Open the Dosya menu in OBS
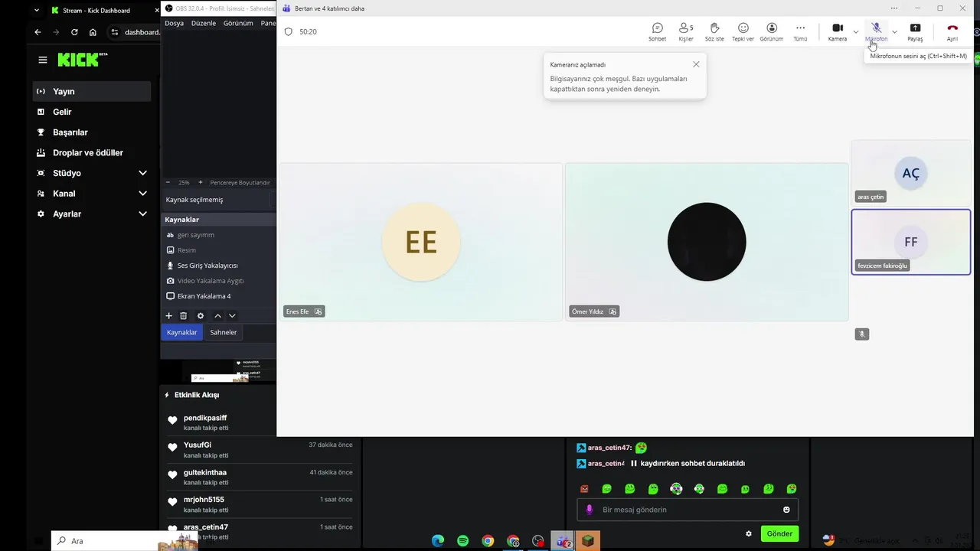Viewport: 980px width, 551px height. pyautogui.click(x=174, y=23)
